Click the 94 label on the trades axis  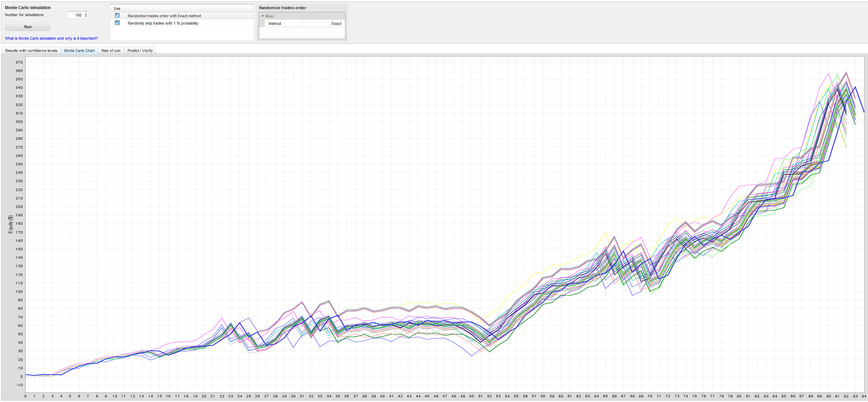[x=864, y=396]
